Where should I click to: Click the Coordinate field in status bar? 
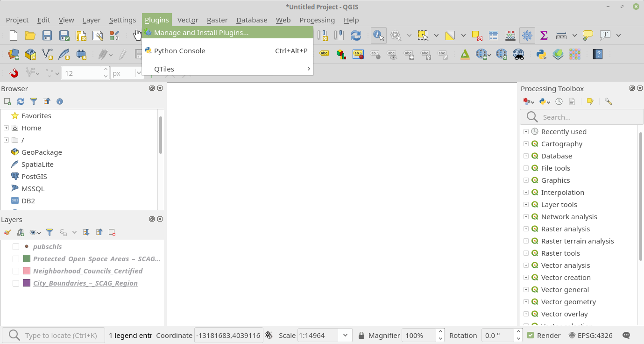pos(228,335)
